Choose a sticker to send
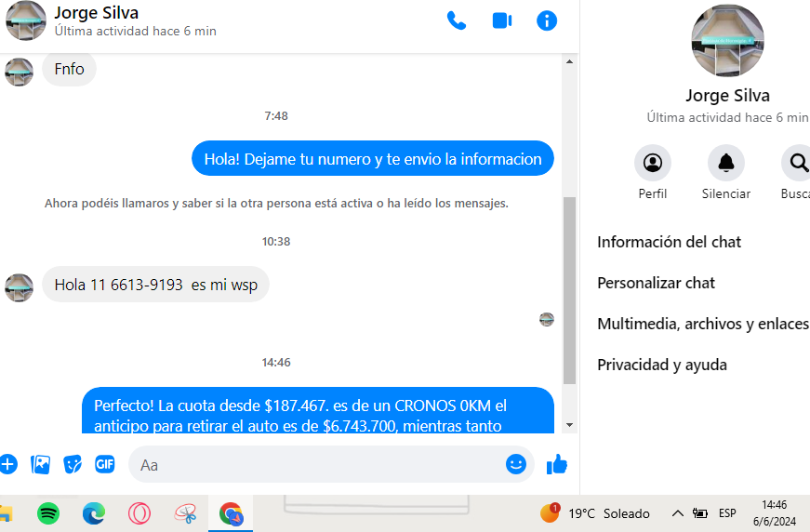Screen dimensions: 810x532 point(73,464)
